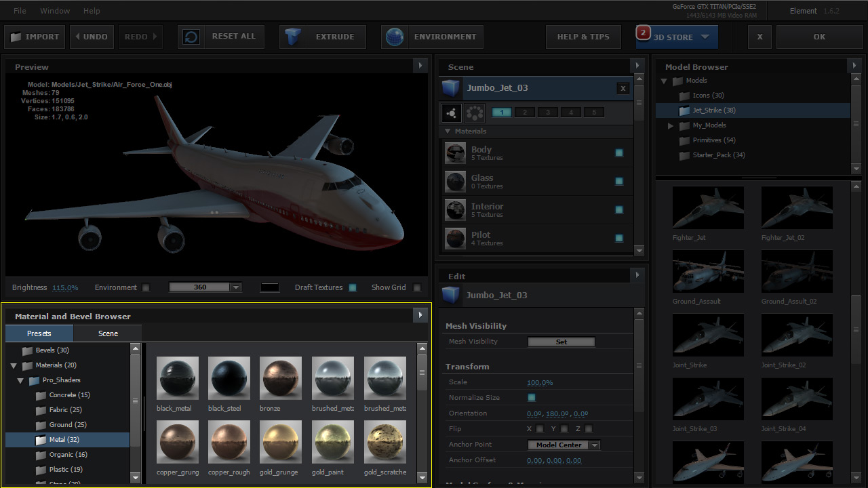Turn on the Show Grid checkbox
The height and width of the screenshot is (488, 868).
click(417, 287)
